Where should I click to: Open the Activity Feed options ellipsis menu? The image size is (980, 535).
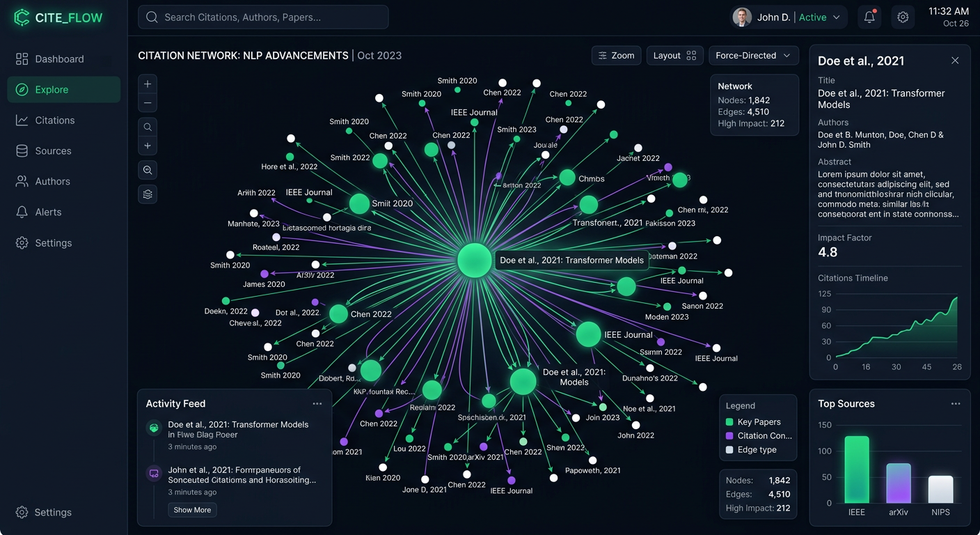[317, 403]
